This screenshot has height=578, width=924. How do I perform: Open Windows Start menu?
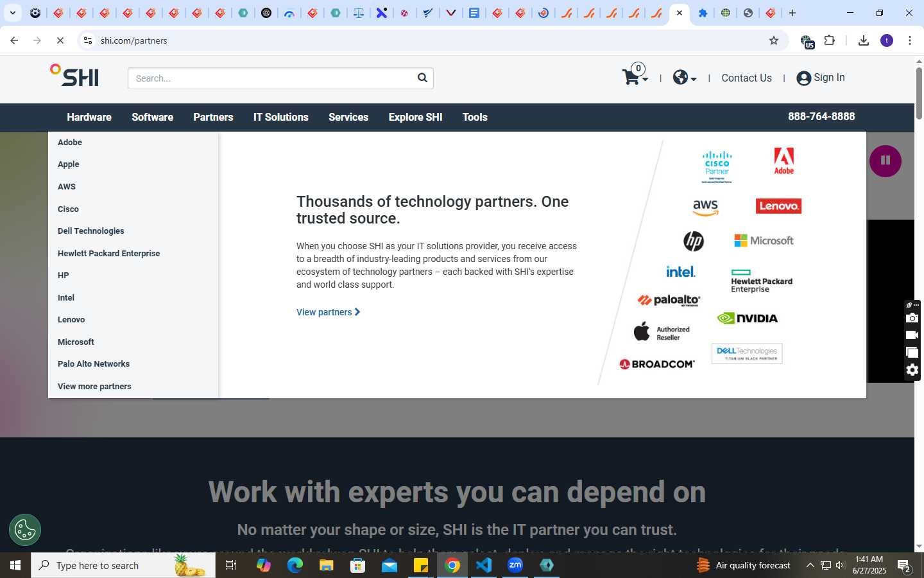pos(15,565)
